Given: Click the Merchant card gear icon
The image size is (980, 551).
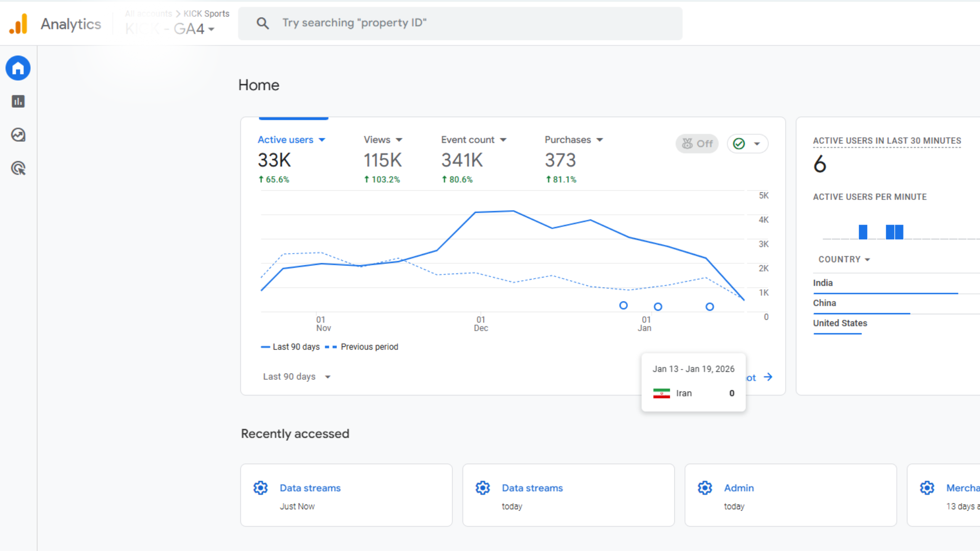Looking at the screenshot, I should pos(927,488).
